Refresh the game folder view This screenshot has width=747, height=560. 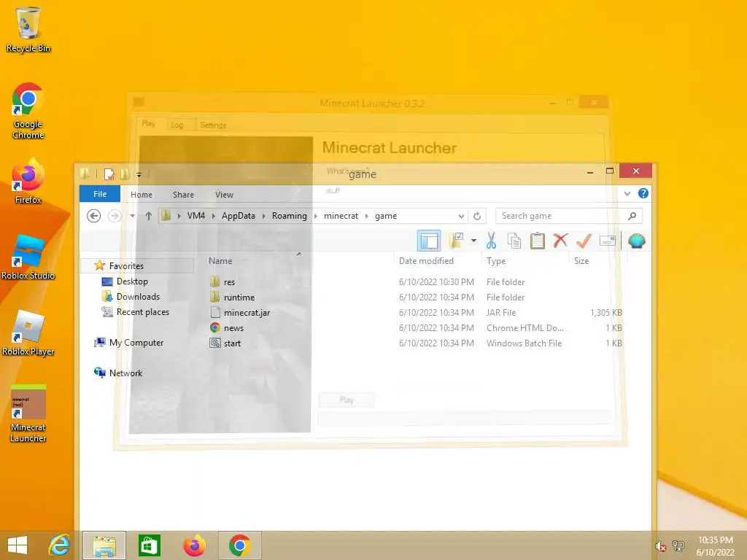pos(477,216)
